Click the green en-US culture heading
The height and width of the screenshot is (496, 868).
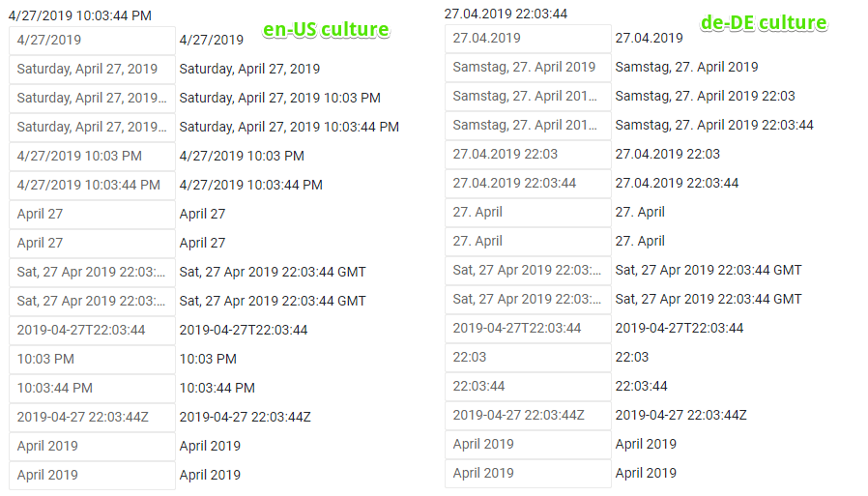tap(326, 29)
